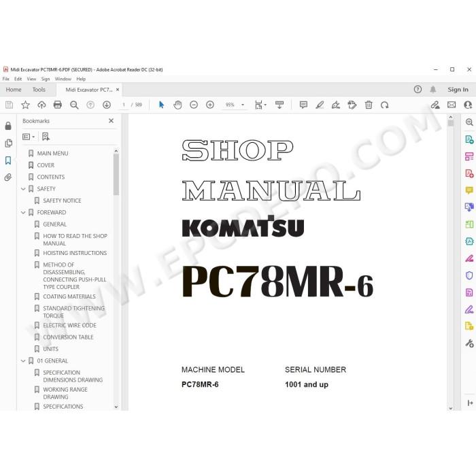The height and width of the screenshot is (476, 476).
Task: Send the file by email with the envelope icon
Action: pos(452,105)
